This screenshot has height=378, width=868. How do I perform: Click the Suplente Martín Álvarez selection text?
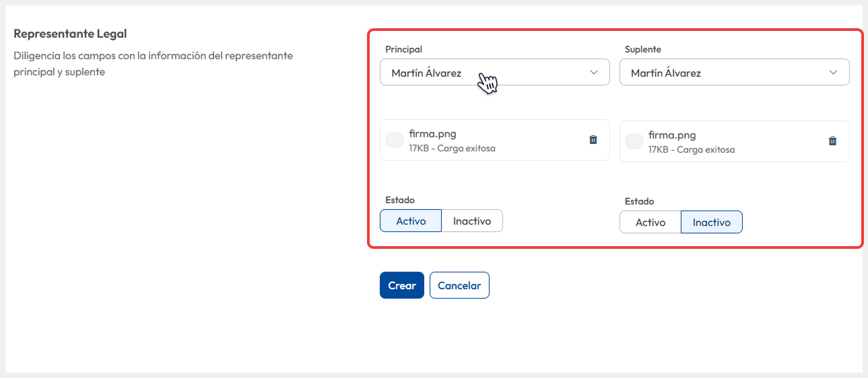(666, 73)
